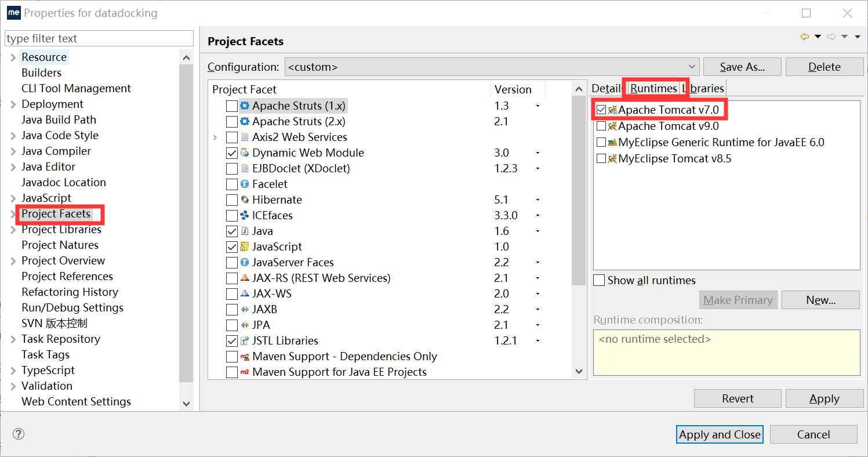Click the Delete configuration button
868x457 pixels.
825,67
